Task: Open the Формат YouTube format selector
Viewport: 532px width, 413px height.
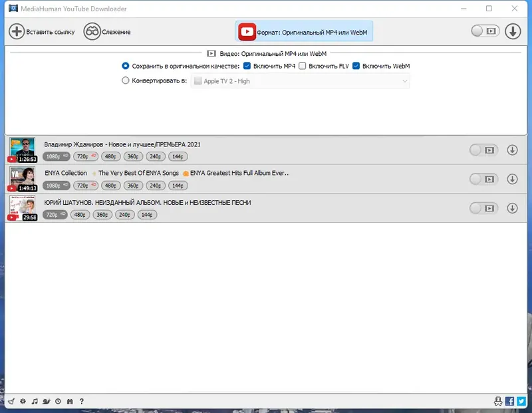Action: (304, 31)
